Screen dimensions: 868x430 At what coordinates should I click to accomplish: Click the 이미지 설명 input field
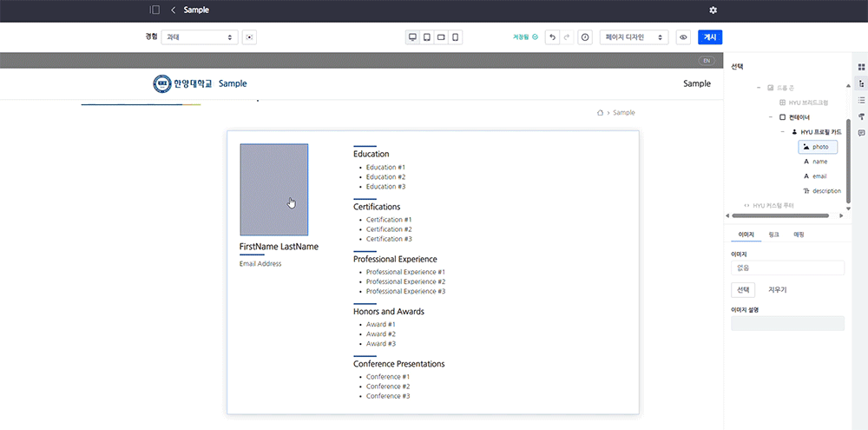(787, 323)
